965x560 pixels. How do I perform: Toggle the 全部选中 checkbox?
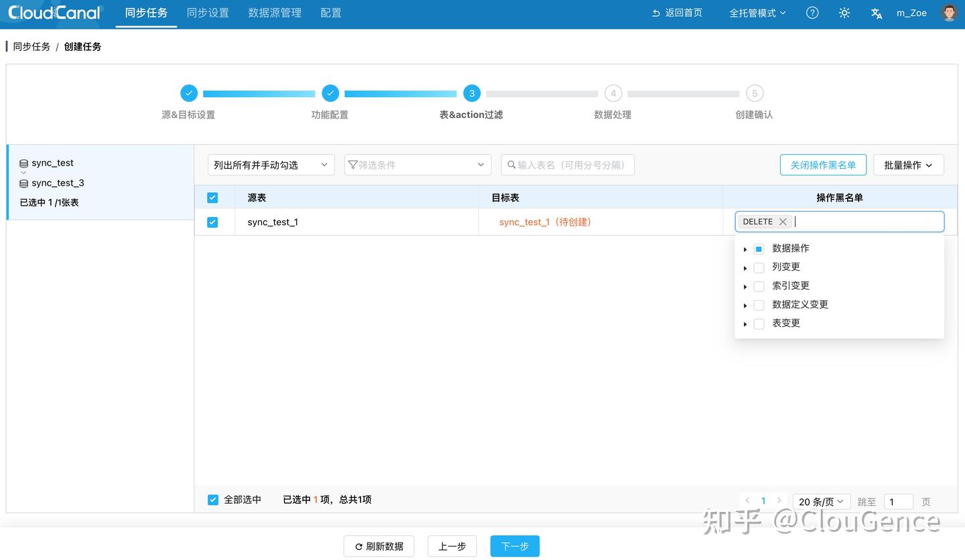pyautogui.click(x=213, y=500)
